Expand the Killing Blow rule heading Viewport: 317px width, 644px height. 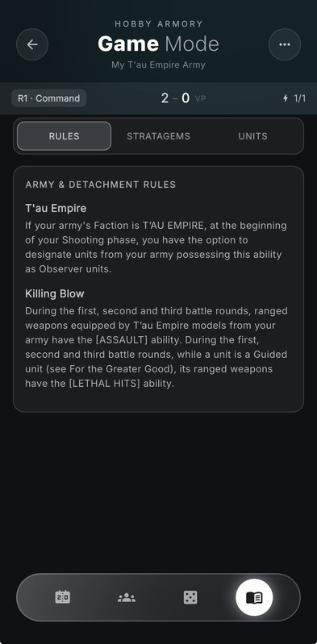(x=55, y=293)
